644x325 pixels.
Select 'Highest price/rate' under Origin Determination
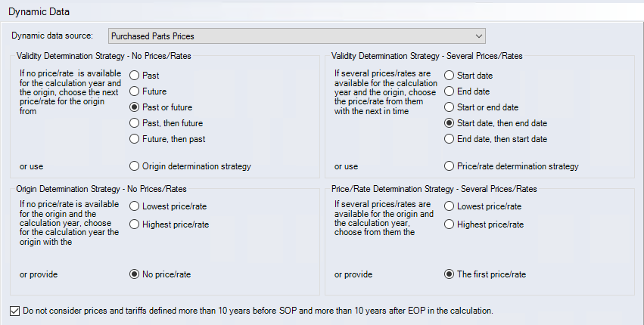pos(135,224)
